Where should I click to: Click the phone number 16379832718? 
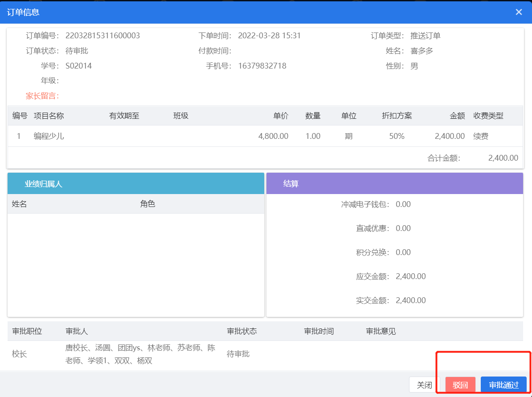pyautogui.click(x=262, y=66)
